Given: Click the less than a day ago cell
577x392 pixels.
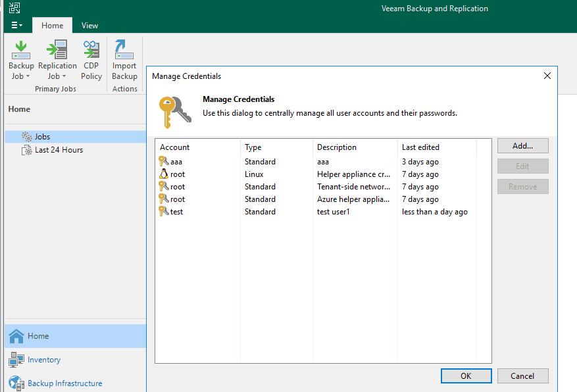Looking at the screenshot, I should [435, 212].
